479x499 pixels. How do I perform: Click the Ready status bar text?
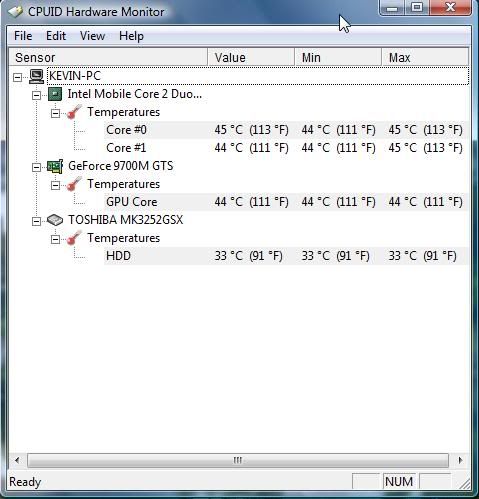(x=25, y=482)
